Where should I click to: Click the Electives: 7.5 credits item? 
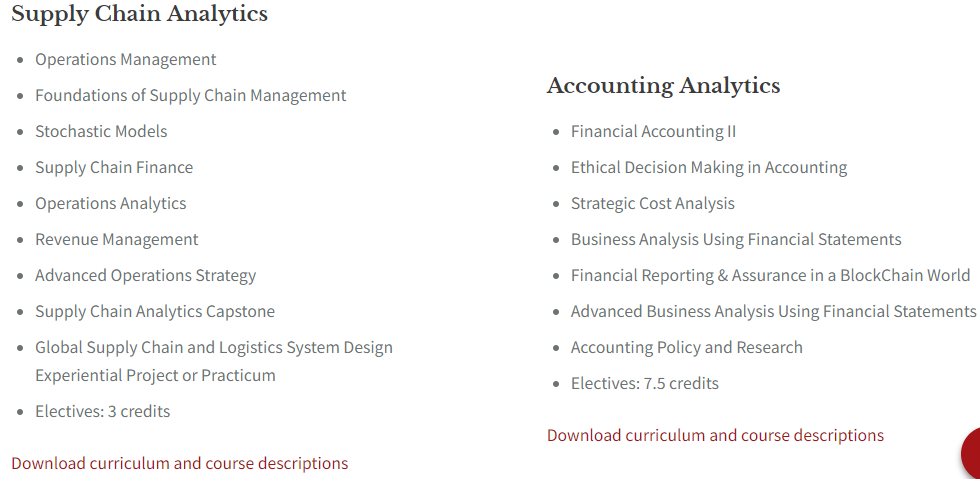click(644, 383)
